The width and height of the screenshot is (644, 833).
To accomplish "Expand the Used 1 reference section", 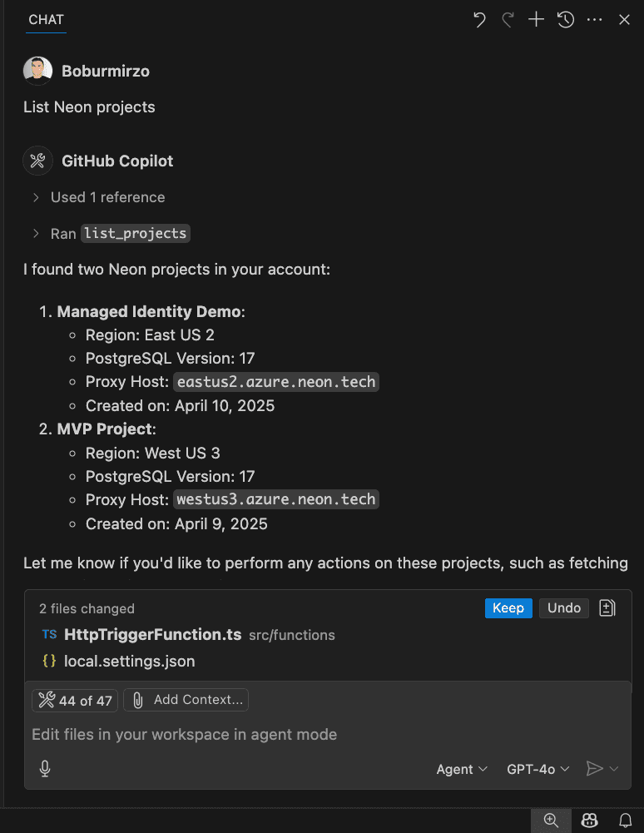I will tap(37, 197).
